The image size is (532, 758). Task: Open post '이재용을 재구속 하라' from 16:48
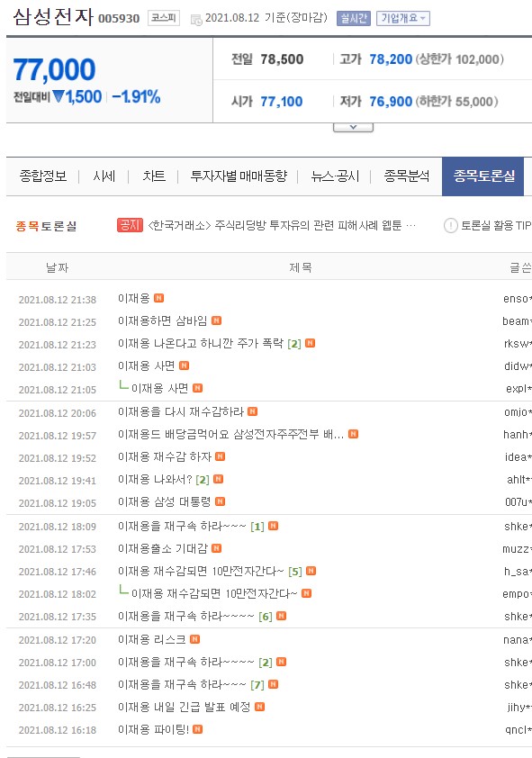[x=182, y=684]
